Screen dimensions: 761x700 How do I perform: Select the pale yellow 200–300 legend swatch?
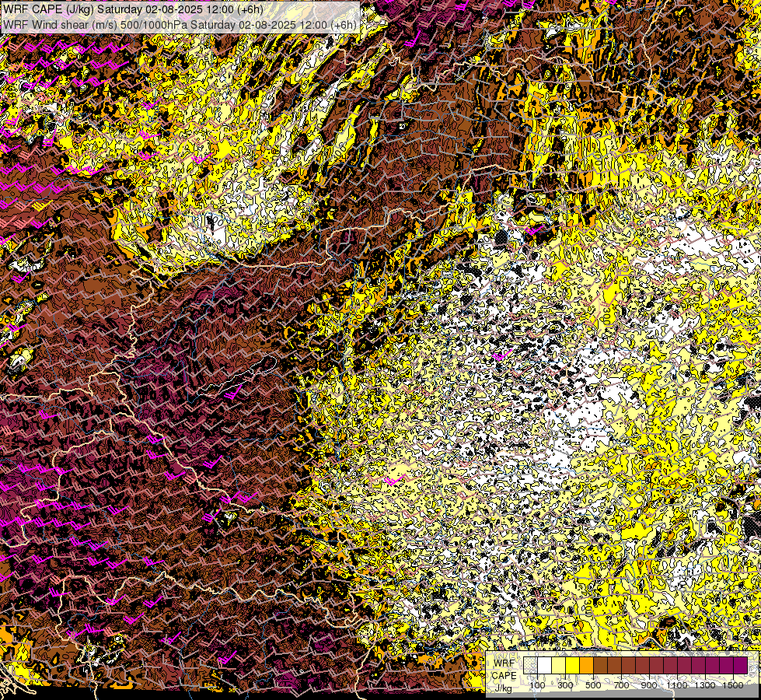click(559, 665)
